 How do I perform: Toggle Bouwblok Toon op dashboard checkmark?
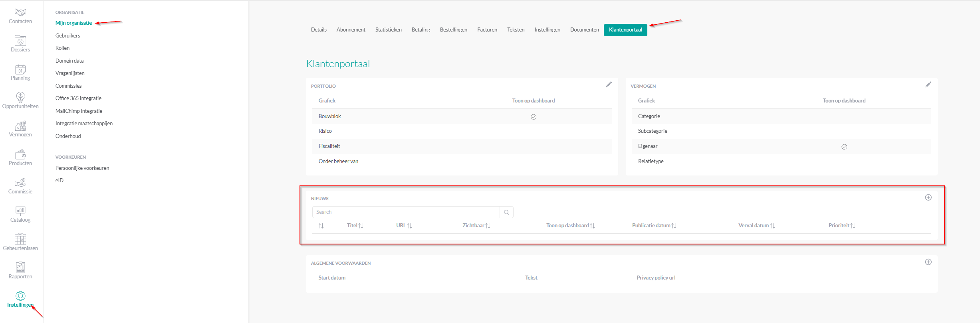tap(534, 117)
